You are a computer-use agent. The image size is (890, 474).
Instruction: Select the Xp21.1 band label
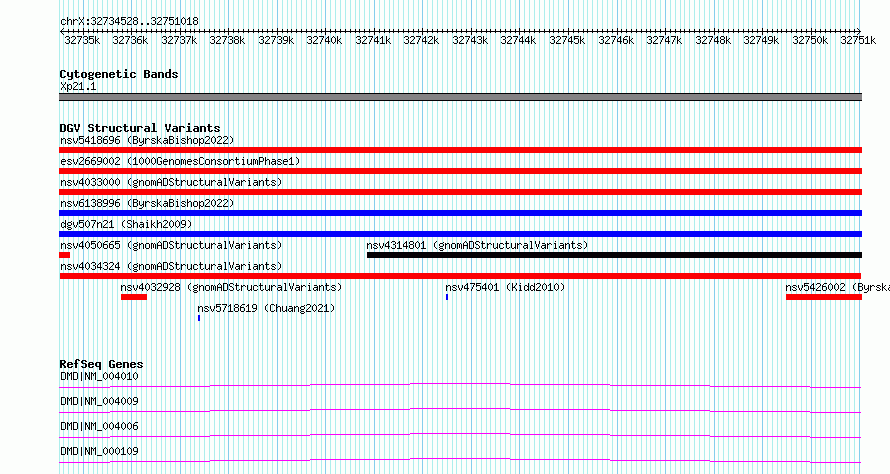78,86
